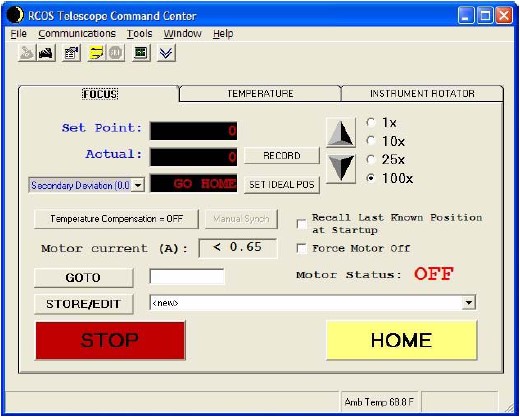The height and width of the screenshot is (417, 520).
Task: Click the Manual Synch button
Action: [x=241, y=219]
